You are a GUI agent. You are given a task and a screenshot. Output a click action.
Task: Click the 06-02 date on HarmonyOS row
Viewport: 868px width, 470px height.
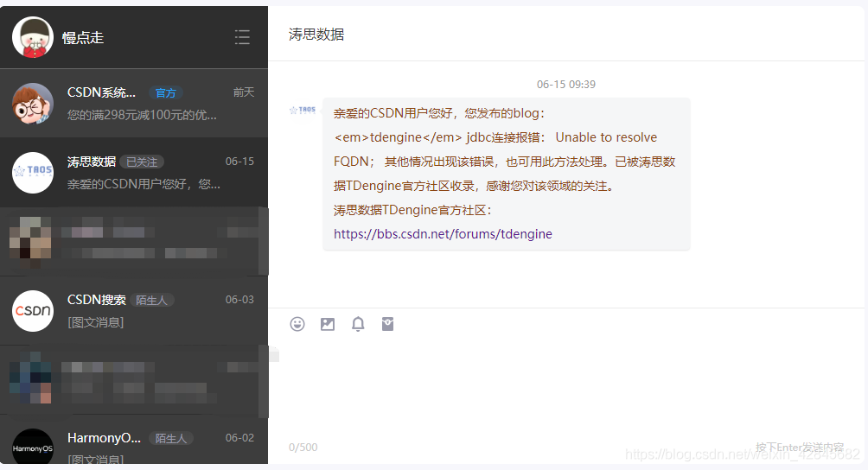tap(239, 438)
